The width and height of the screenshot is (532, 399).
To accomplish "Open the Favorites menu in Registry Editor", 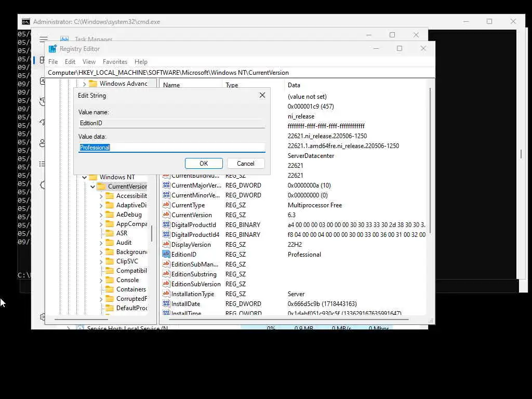I will click(x=115, y=62).
